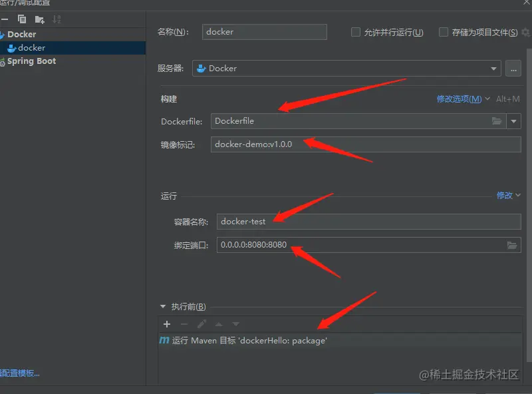
Task: Click the sort configurations alphabetically icon
Action: pyautogui.click(x=57, y=19)
